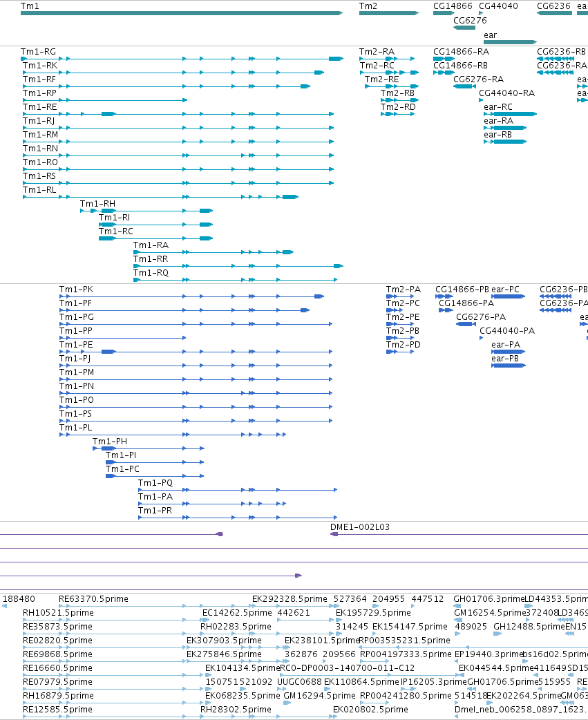The height and width of the screenshot is (720, 588).
Task: Click protein label Tm1-PL
Action: click(x=75, y=427)
